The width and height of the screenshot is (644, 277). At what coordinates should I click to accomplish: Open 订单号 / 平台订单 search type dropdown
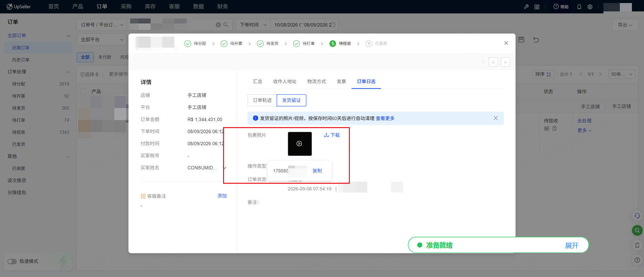102,25
